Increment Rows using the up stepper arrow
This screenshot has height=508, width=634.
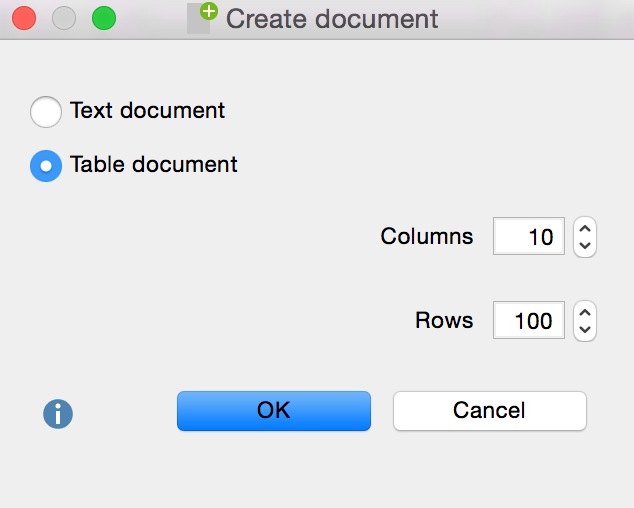click(586, 313)
